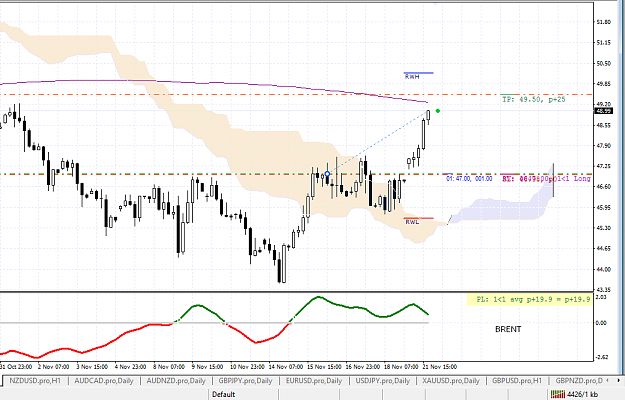Image resolution: width=625 pixels, height=400 pixels.
Task: Click the 4426/1 kb traffic readout
Action: 582,394
